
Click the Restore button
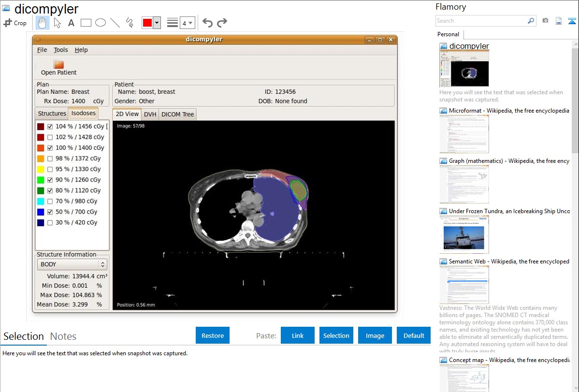click(213, 335)
